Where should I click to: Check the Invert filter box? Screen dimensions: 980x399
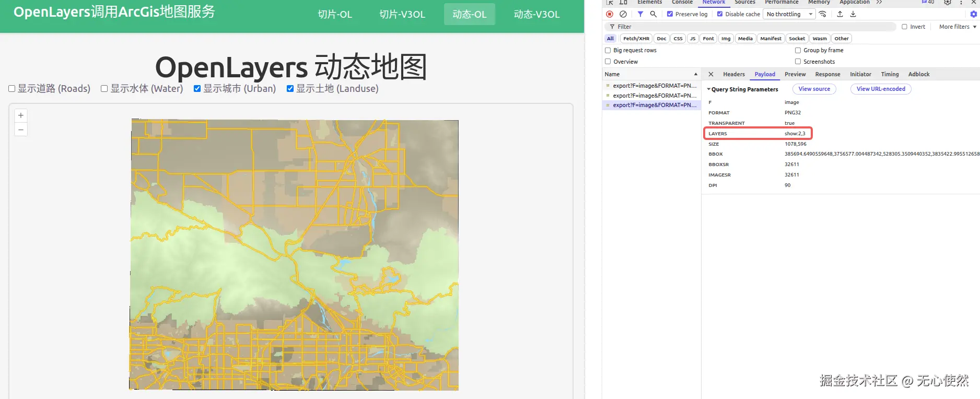(x=904, y=27)
